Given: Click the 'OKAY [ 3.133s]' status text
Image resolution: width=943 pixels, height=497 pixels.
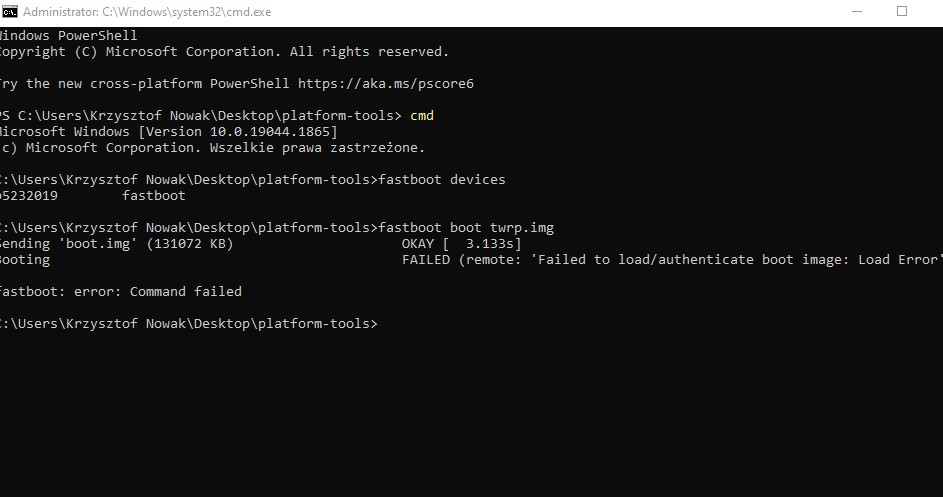Looking at the screenshot, I should [x=461, y=244].
